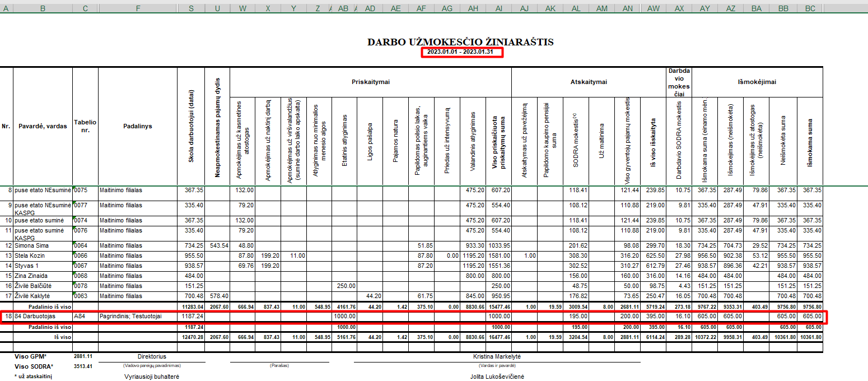Image resolution: width=868 pixels, height=381 pixels.
Task: Select the 'Živilė Kaklytė' name cell
Action: pos(43,296)
